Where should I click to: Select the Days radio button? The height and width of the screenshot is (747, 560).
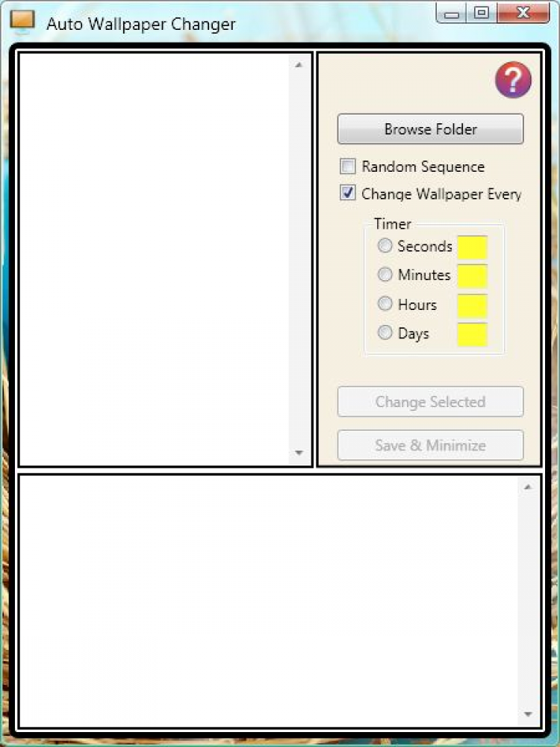click(x=385, y=332)
